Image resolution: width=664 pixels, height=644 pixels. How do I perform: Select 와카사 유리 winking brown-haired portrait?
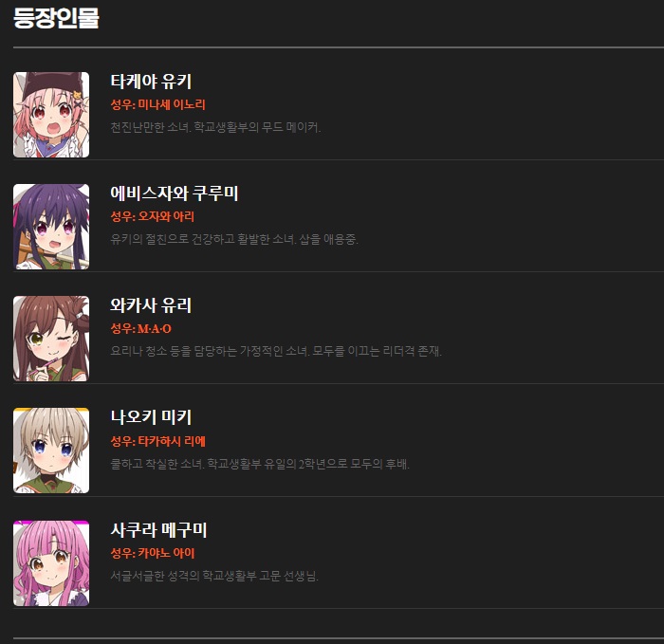[x=51, y=339]
